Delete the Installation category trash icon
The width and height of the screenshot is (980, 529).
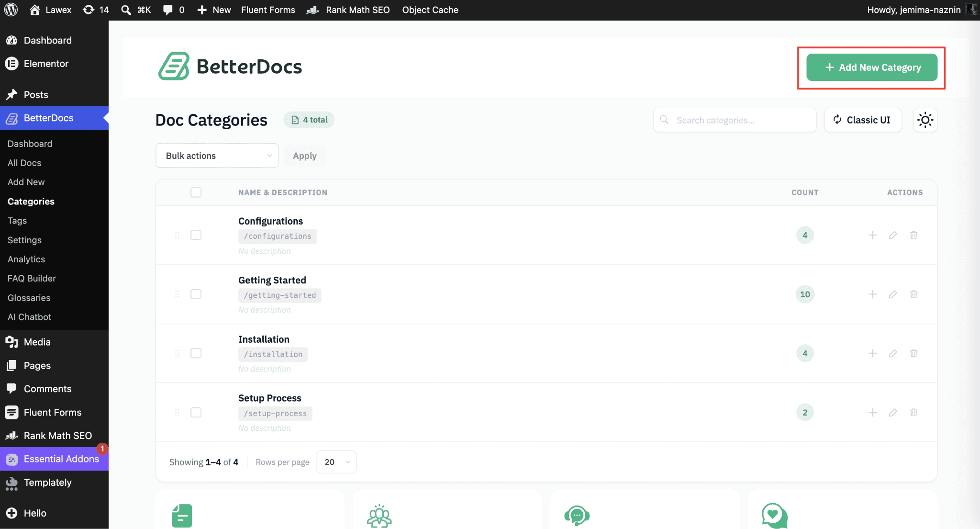pyautogui.click(x=913, y=353)
